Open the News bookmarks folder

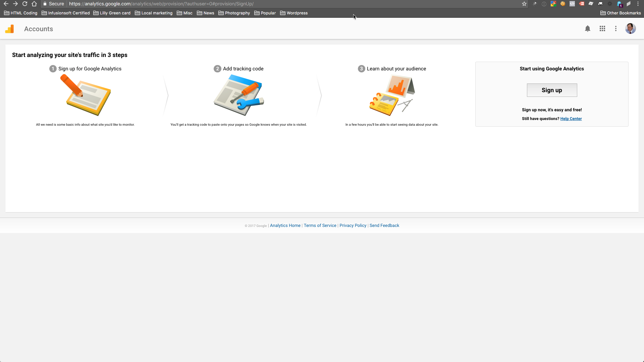coord(206,13)
